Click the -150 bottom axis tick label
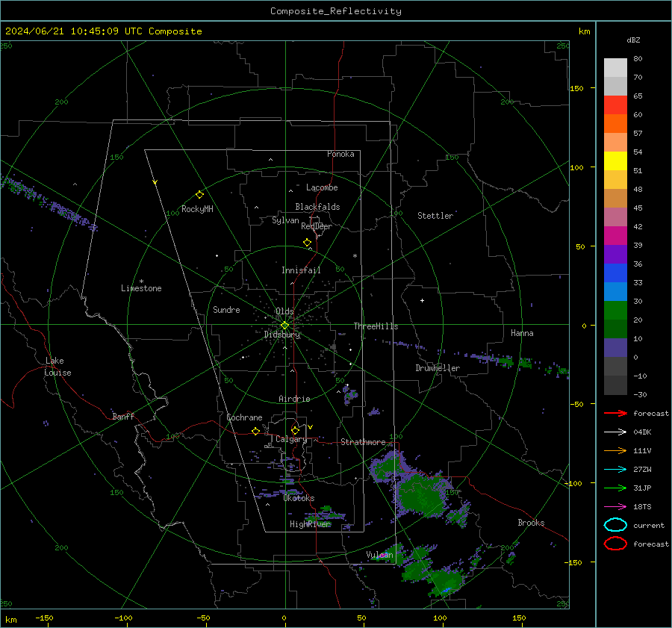672x628 pixels. pos(44,618)
